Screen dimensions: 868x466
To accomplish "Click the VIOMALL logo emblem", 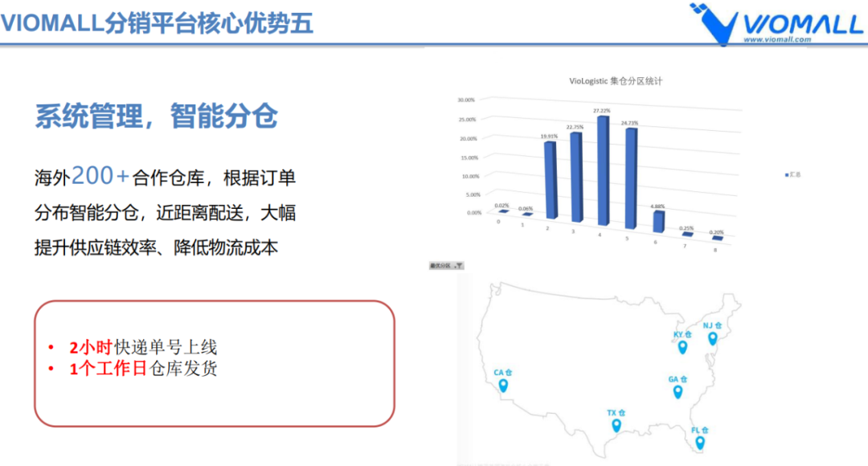I will 711,22.
